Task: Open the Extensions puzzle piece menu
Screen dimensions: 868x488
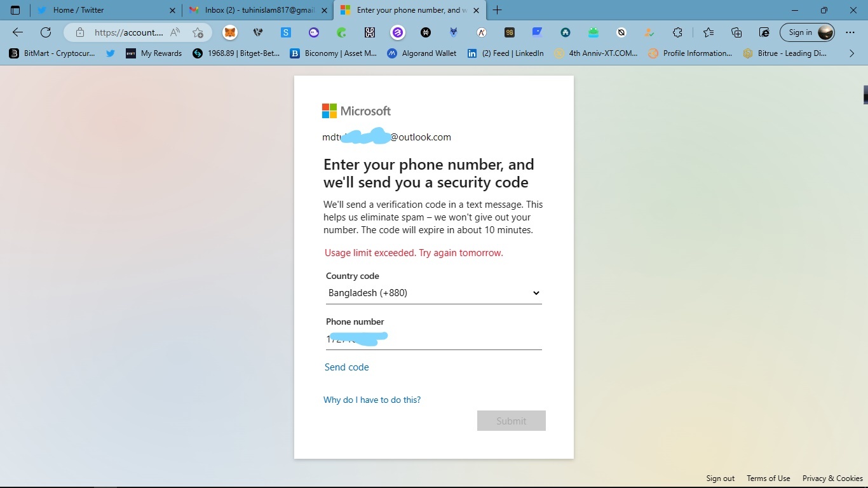Action: [x=677, y=32]
